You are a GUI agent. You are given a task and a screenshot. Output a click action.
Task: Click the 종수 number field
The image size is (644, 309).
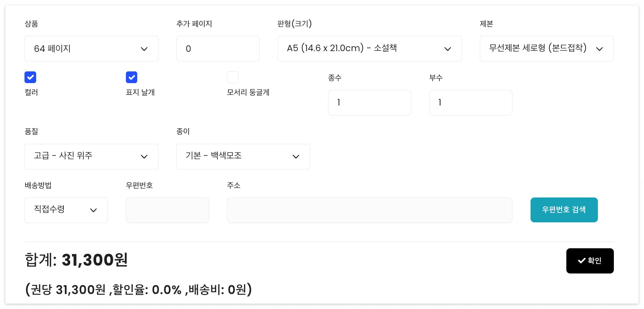click(370, 103)
